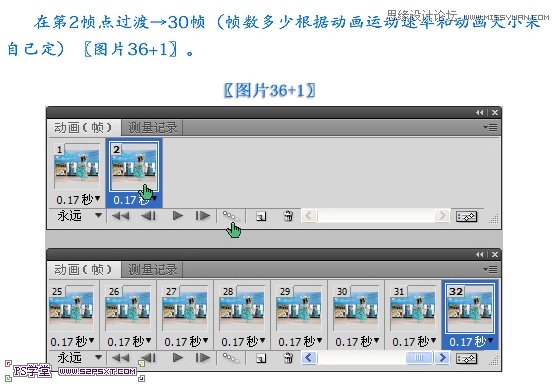Collapse upper animation panel with double-arrow icon
Image resolution: width=560 pixels, height=387 pixels.
pyautogui.click(x=479, y=113)
